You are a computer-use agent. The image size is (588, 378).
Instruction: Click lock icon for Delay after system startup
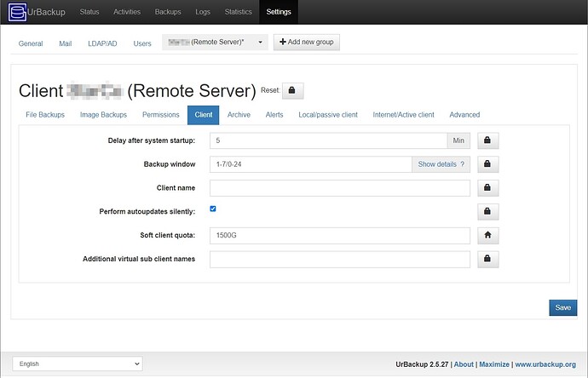point(488,140)
